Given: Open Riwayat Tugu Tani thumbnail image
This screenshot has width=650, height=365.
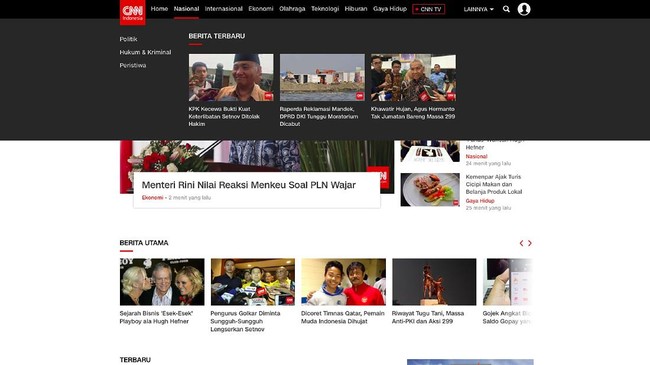Looking at the screenshot, I should (x=434, y=282).
